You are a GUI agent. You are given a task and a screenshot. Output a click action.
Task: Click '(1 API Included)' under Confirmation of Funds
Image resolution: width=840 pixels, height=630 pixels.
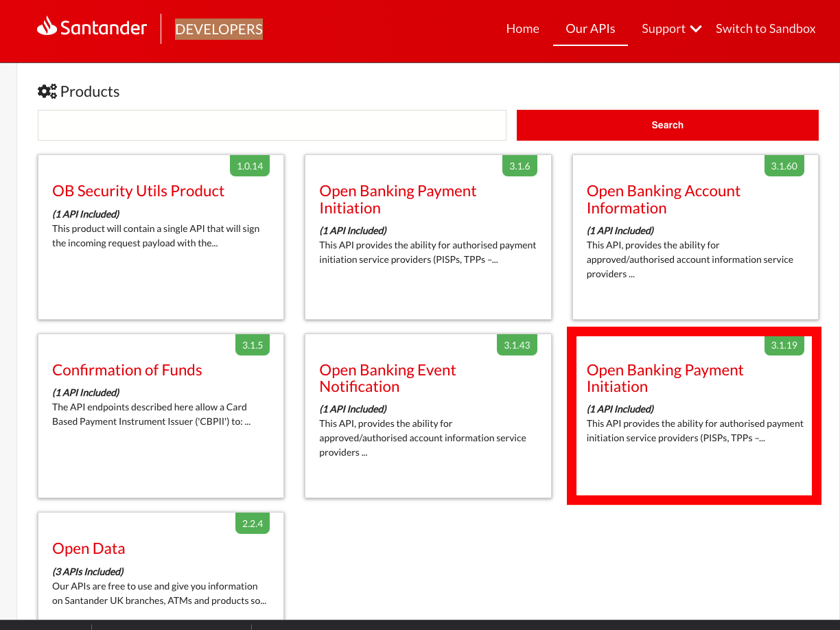pos(86,393)
